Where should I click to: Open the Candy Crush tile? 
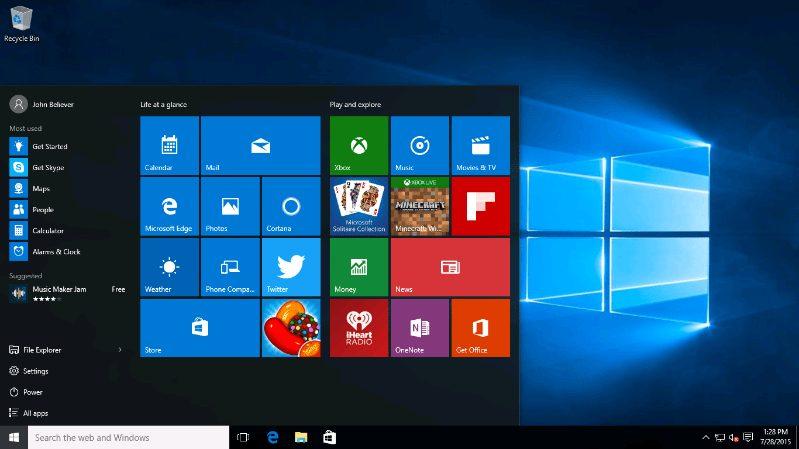coord(290,328)
